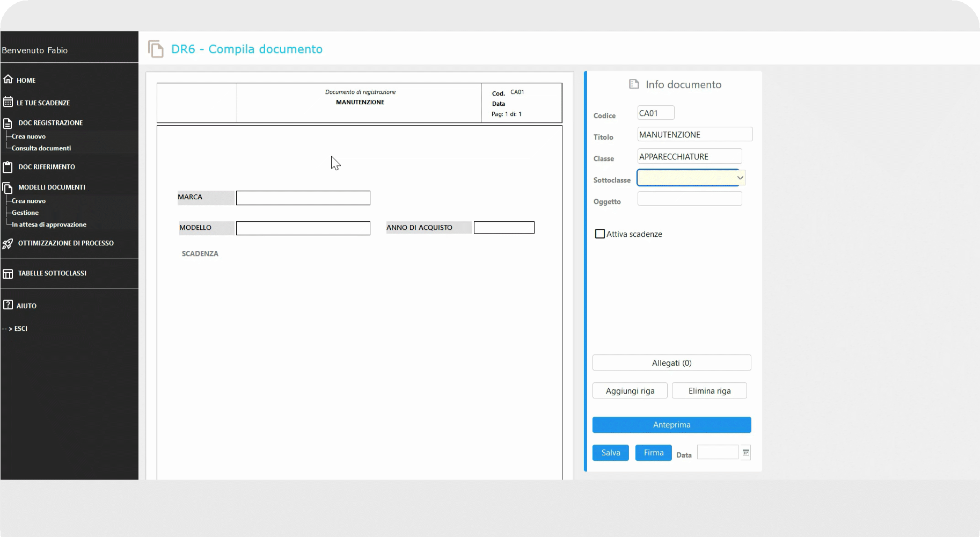Open the calendar icon for Le Tue Scadenze
Screen dimensions: 980x537
[x=8, y=102]
